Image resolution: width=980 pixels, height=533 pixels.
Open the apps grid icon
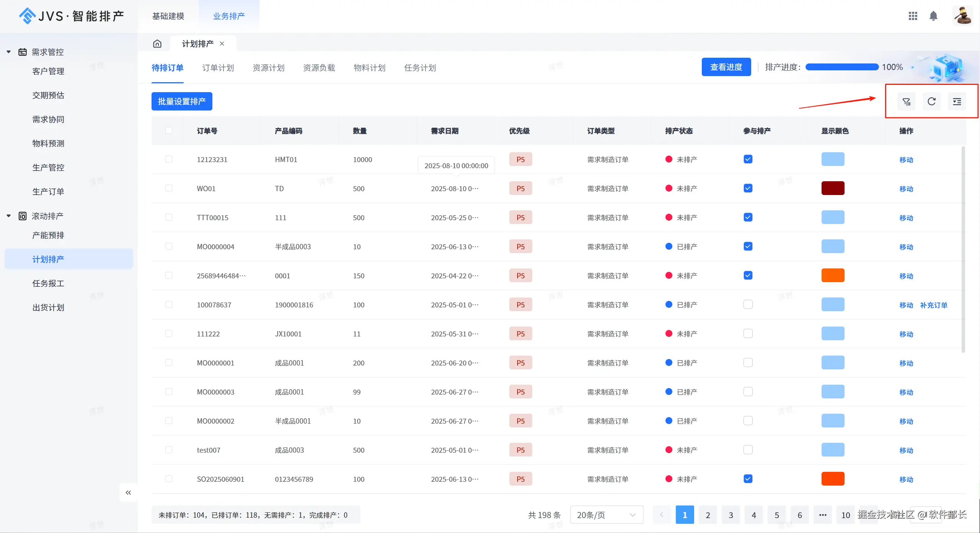tap(913, 16)
